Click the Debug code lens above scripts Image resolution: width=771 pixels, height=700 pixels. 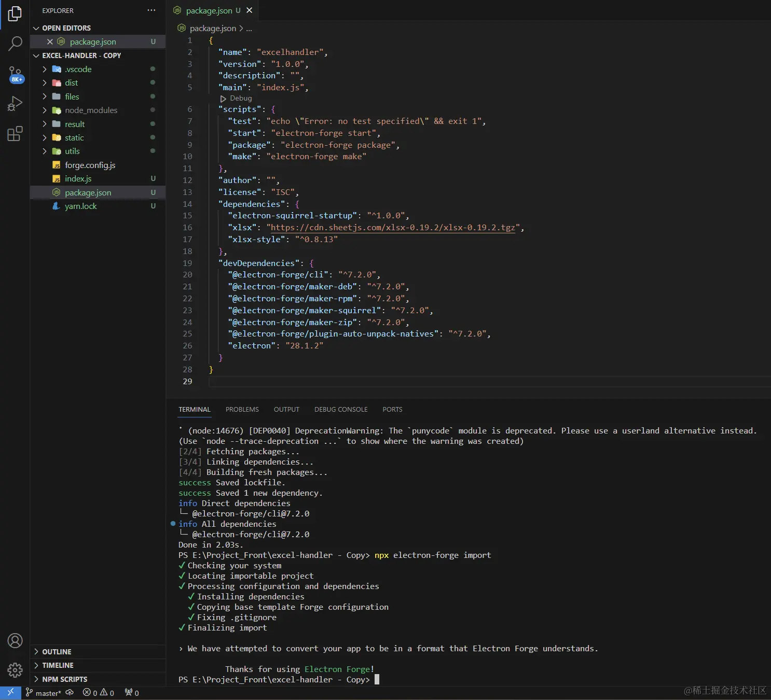click(237, 98)
